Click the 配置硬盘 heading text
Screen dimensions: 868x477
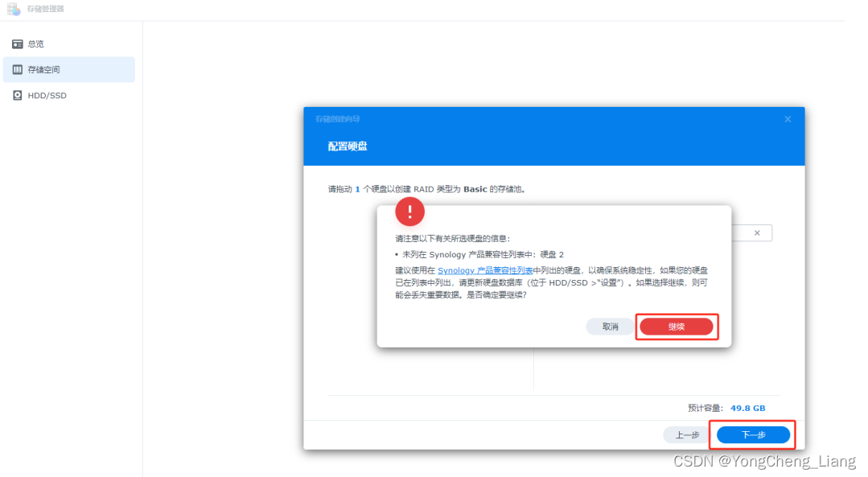[348, 146]
